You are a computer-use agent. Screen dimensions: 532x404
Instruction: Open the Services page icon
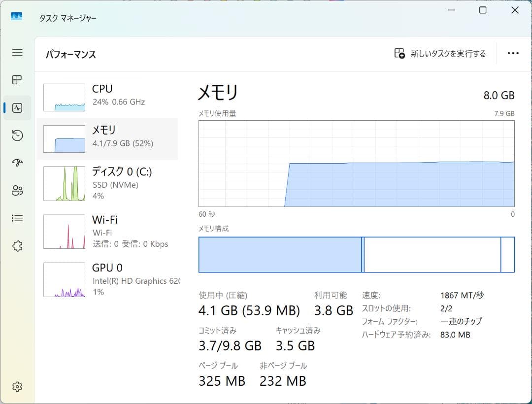[17, 245]
